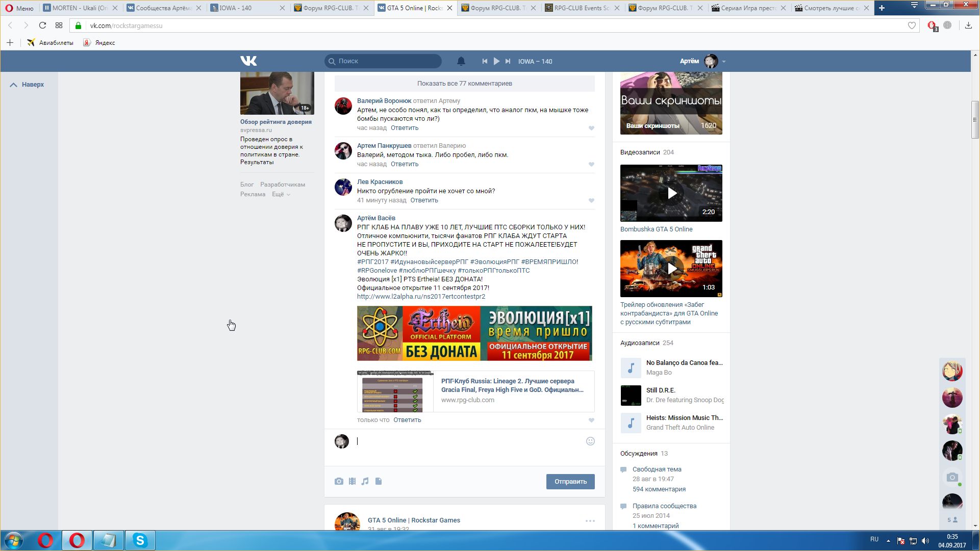980x551 pixels.
Task: Open the РПГ-Клуб Russia link preview
Action: pos(475,391)
